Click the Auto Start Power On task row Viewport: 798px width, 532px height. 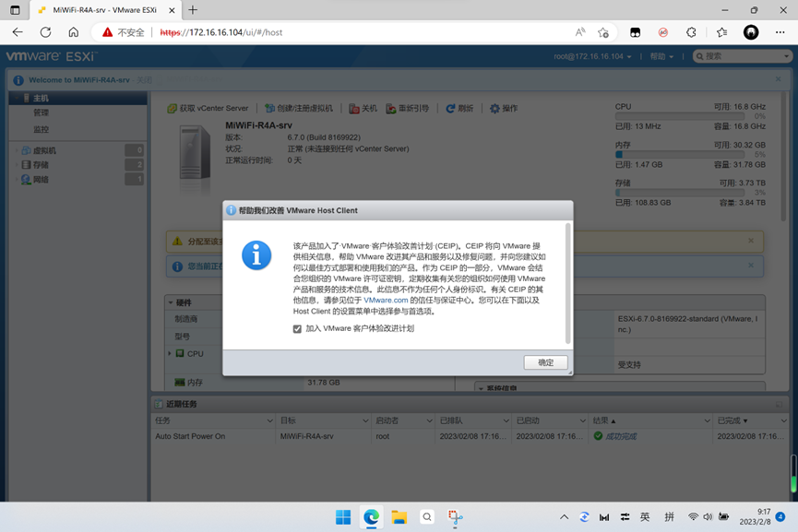(470, 436)
